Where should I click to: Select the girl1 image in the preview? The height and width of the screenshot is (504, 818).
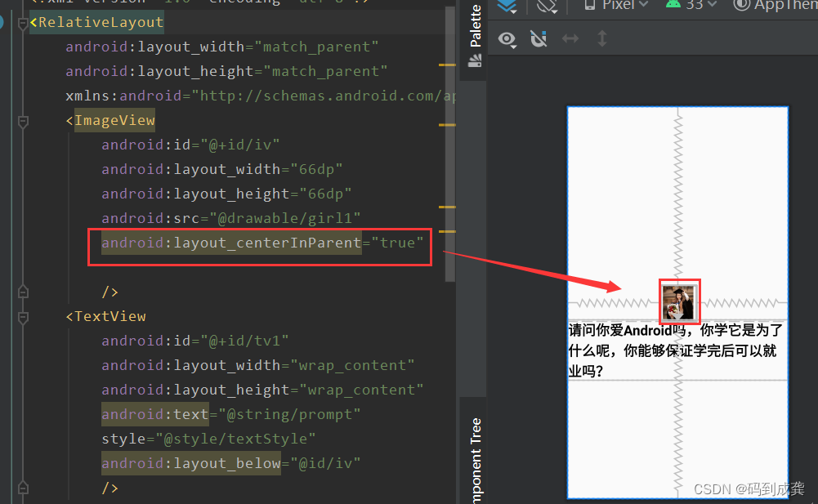[x=679, y=301]
